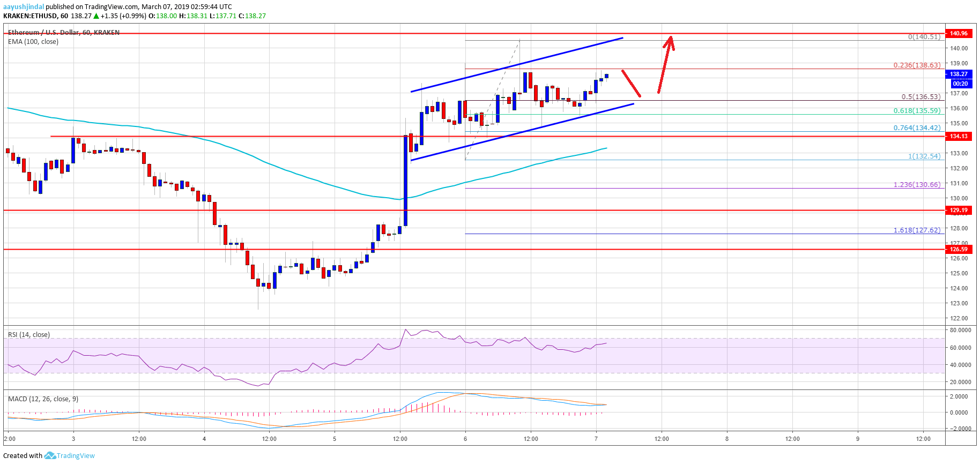
Task: Click the 134.13 red price label
Action: coord(959,136)
